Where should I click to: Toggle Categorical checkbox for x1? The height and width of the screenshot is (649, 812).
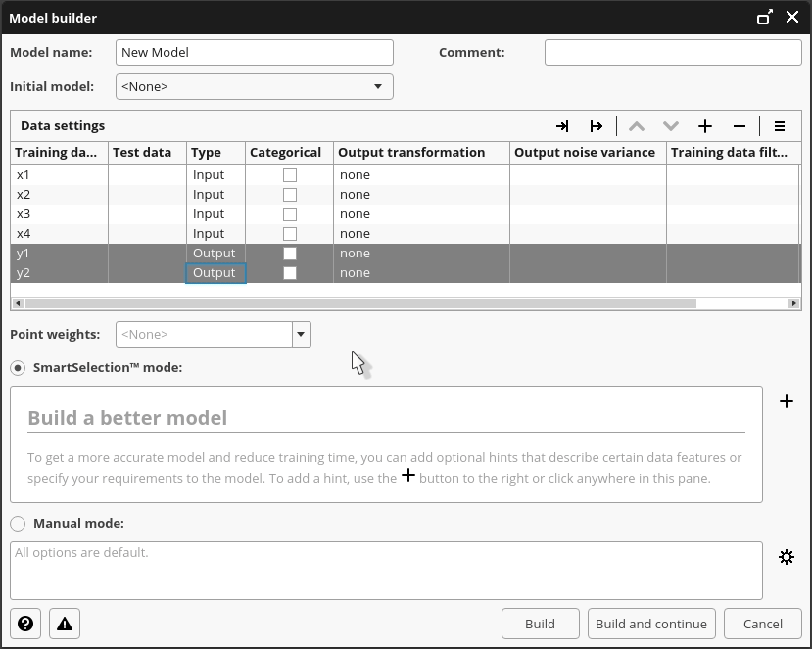point(290,175)
